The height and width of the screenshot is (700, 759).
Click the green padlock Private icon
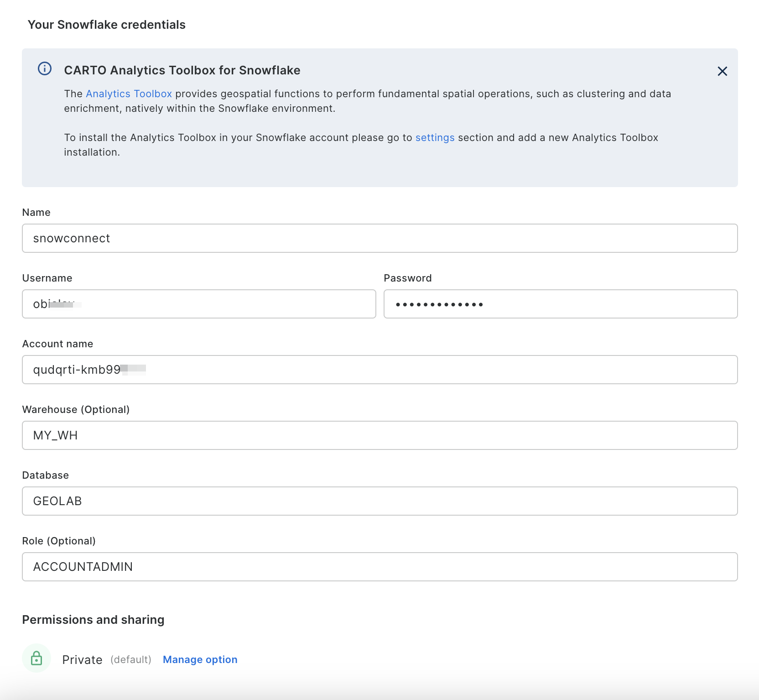[x=36, y=658]
